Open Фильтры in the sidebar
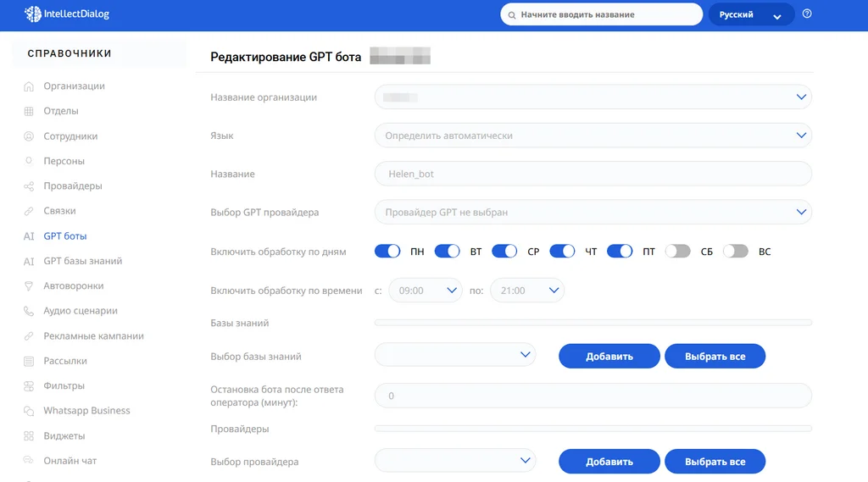The image size is (868, 482). [x=64, y=385]
